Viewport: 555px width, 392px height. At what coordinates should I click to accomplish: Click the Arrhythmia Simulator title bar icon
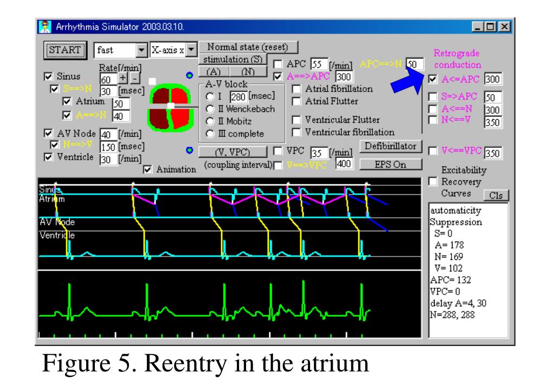[46, 27]
